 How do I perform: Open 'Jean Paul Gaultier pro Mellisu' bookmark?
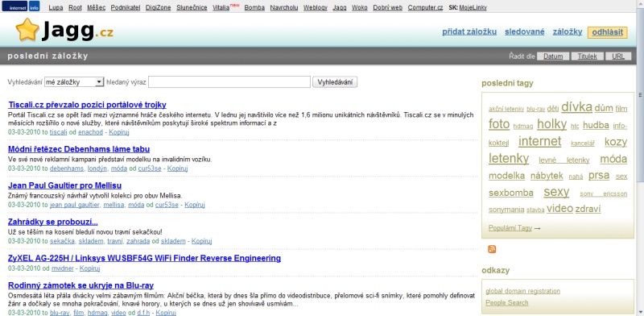(64, 185)
